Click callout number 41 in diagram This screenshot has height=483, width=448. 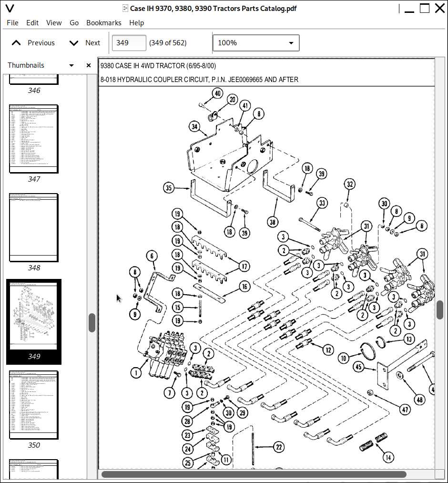pyautogui.click(x=245, y=106)
